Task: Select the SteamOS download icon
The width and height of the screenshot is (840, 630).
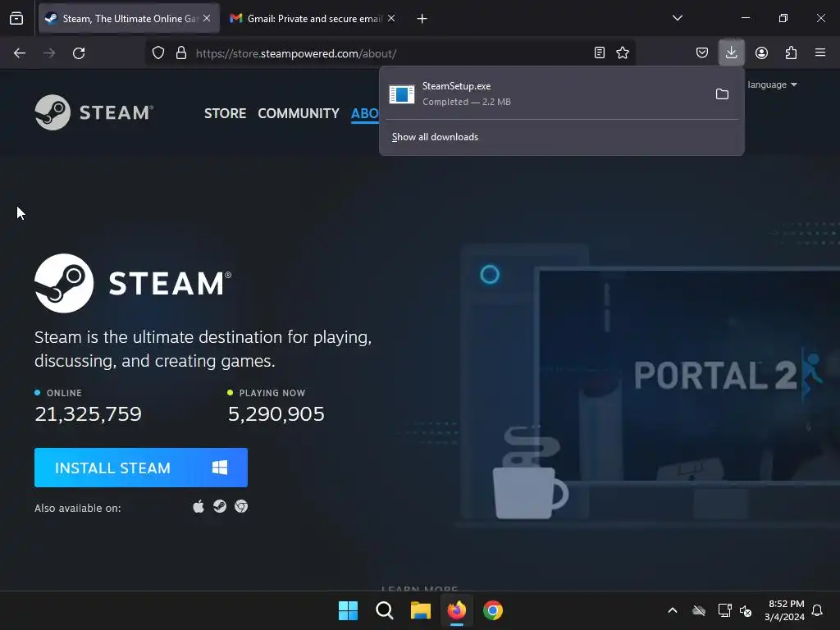Action: (x=220, y=506)
